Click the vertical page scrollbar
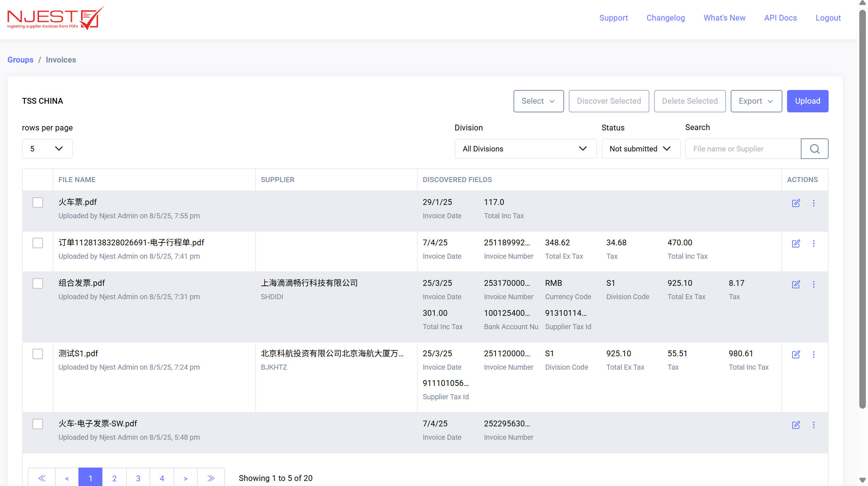The height and width of the screenshot is (486, 868). 862,210
